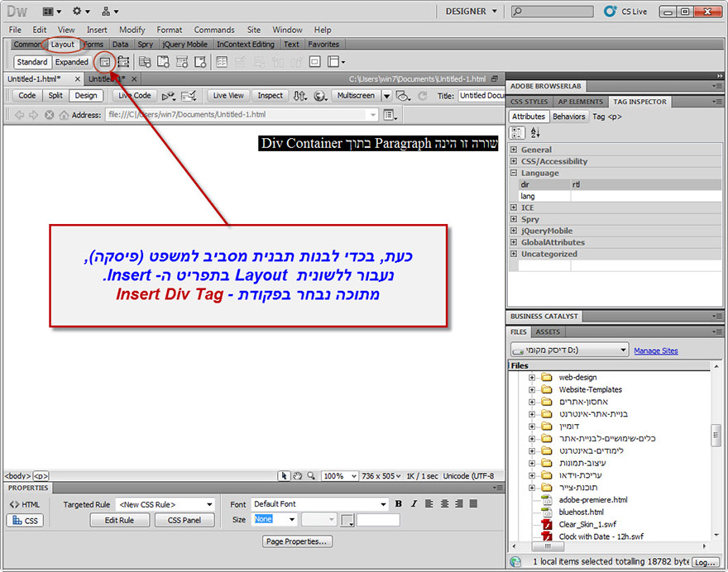This screenshot has height=572, width=728.
Task: Expand the Website-Templates folder
Action: [532, 389]
